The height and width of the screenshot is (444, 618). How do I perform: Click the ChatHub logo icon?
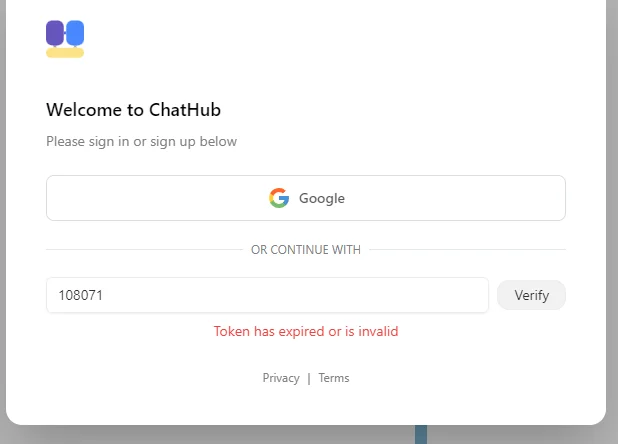pos(65,39)
